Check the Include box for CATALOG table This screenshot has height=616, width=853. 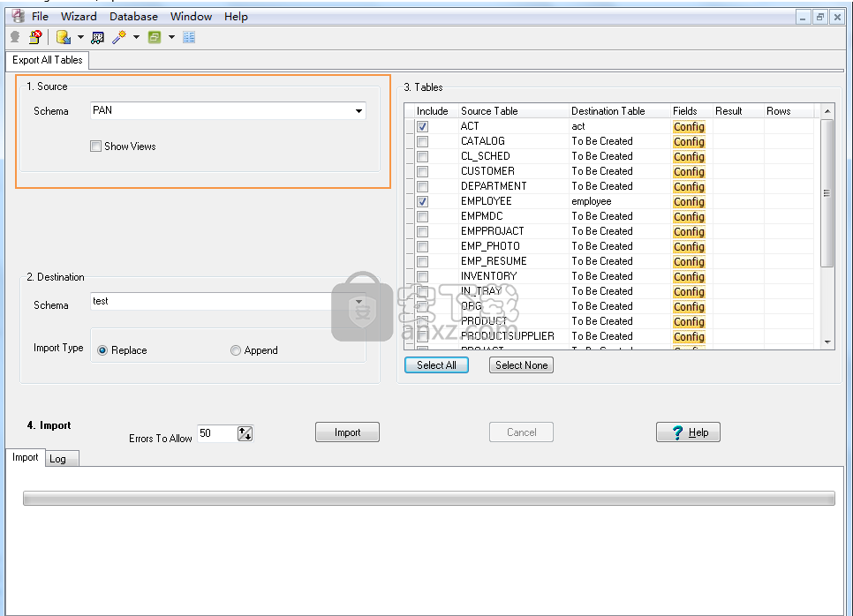point(422,141)
